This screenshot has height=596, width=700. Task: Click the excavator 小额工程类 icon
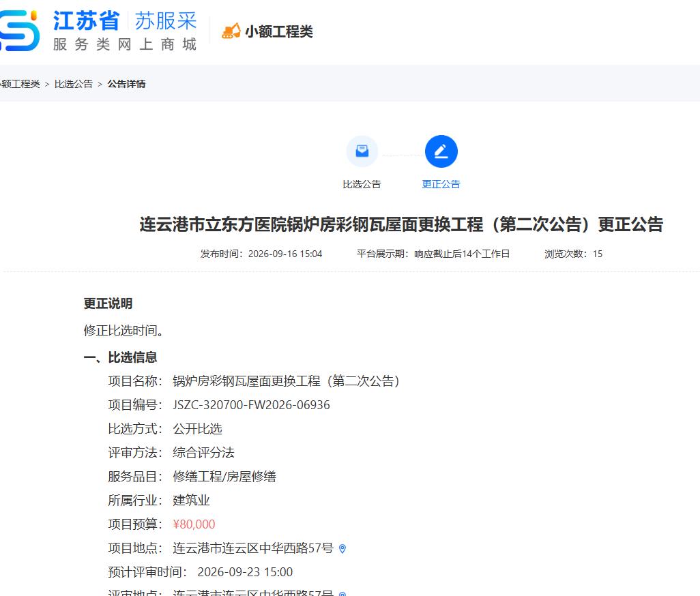coord(231,31)
